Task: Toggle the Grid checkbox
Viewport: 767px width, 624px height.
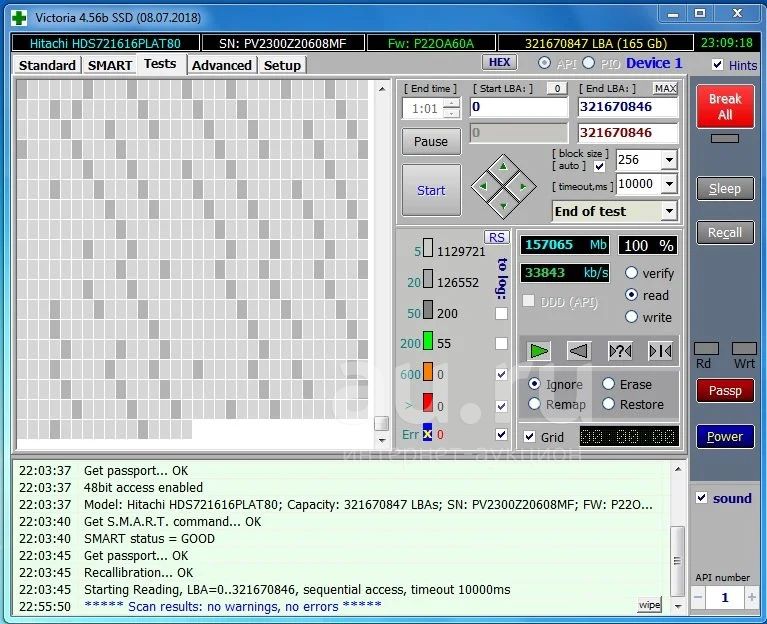Action: [530, 437]
